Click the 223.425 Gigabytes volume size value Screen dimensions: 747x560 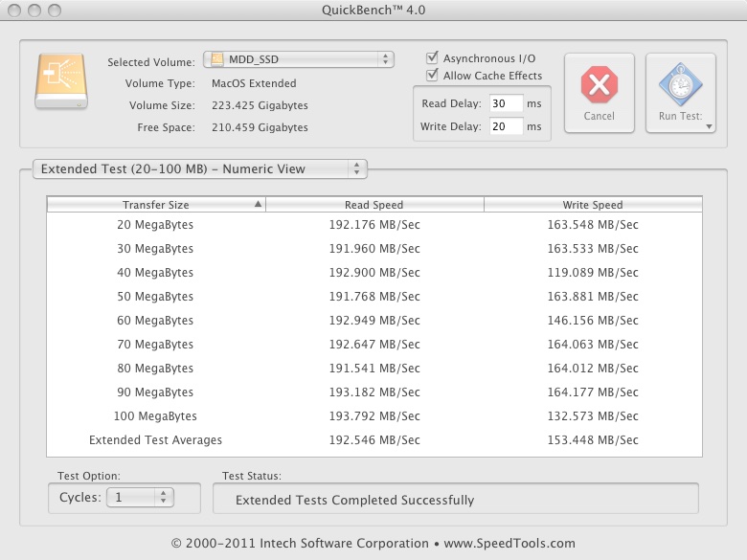260,105
